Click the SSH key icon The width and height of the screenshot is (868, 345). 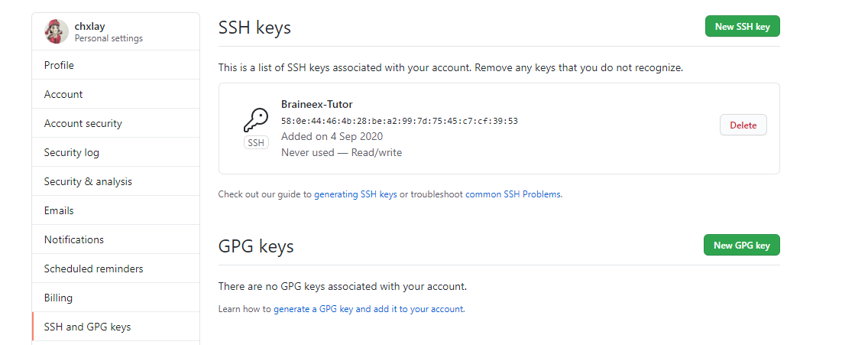click(x=256, y=120)
